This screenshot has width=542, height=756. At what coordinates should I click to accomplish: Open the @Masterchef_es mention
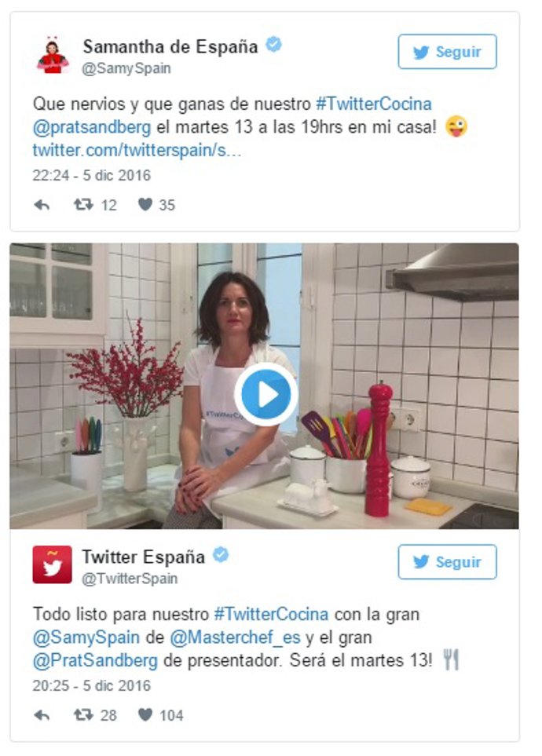[235, 637]
